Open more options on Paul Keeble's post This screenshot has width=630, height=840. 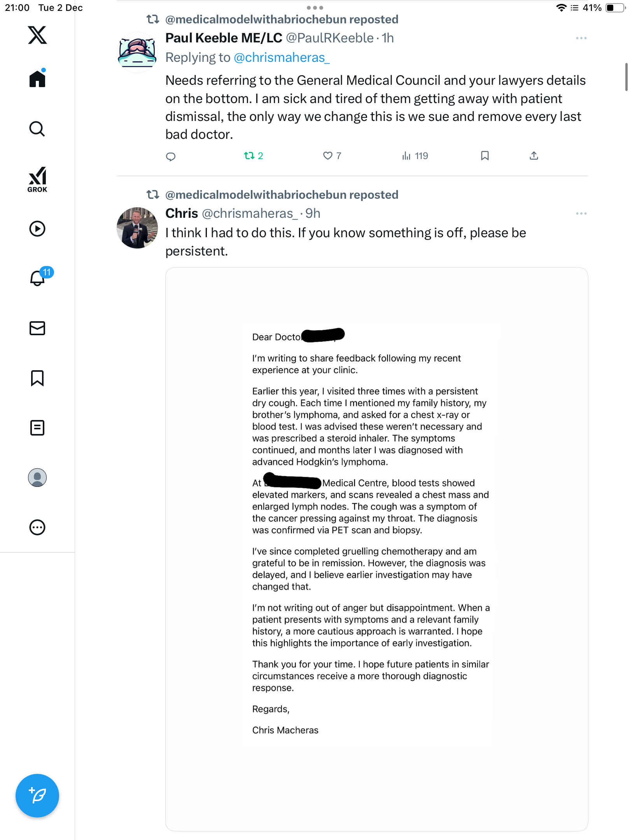pyautogui.click(x=581, y=38)
